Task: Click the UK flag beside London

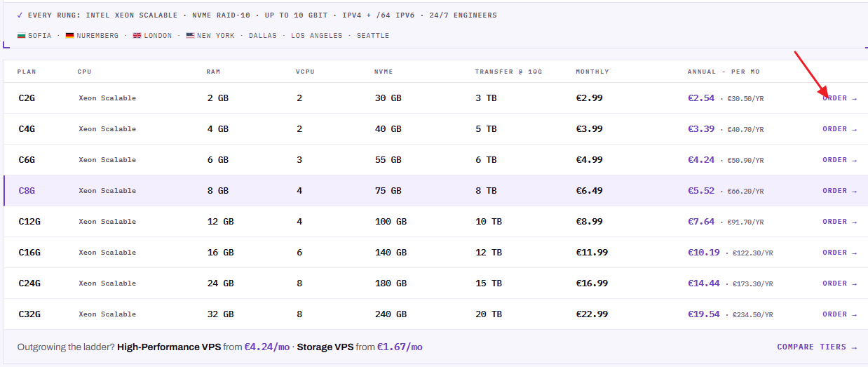Action: point(137,36)
